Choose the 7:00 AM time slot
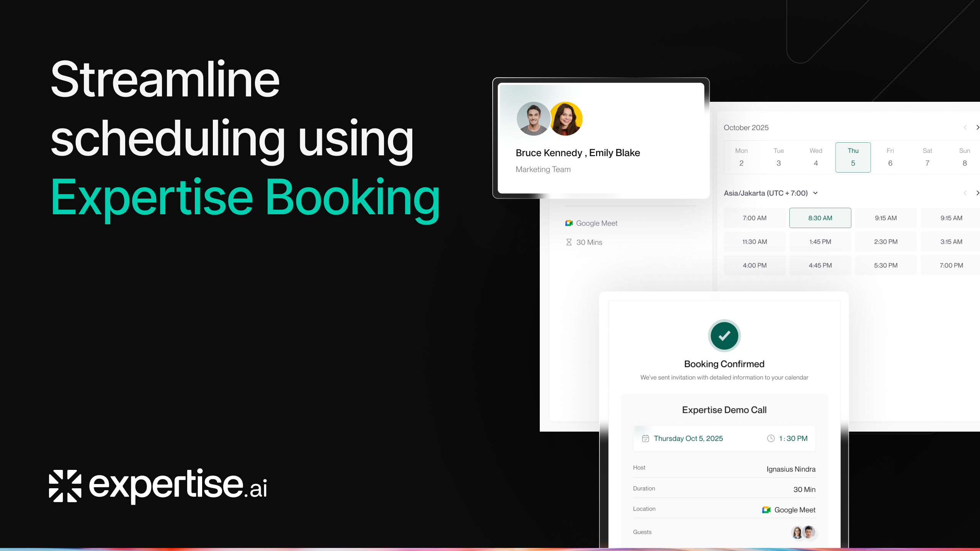This screenshot has width=980, height=551. pyautogui.click(x=755, y=218)
